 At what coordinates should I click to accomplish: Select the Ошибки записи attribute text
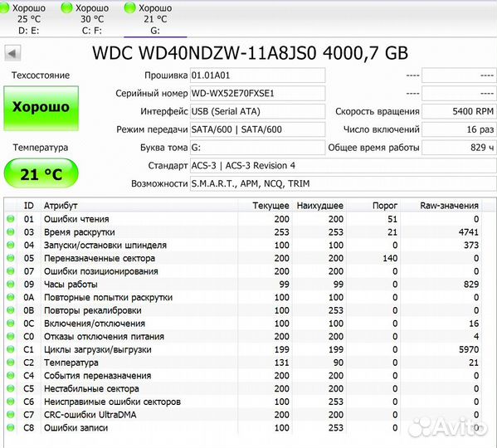pyautogui.click(x=76, y=428)
